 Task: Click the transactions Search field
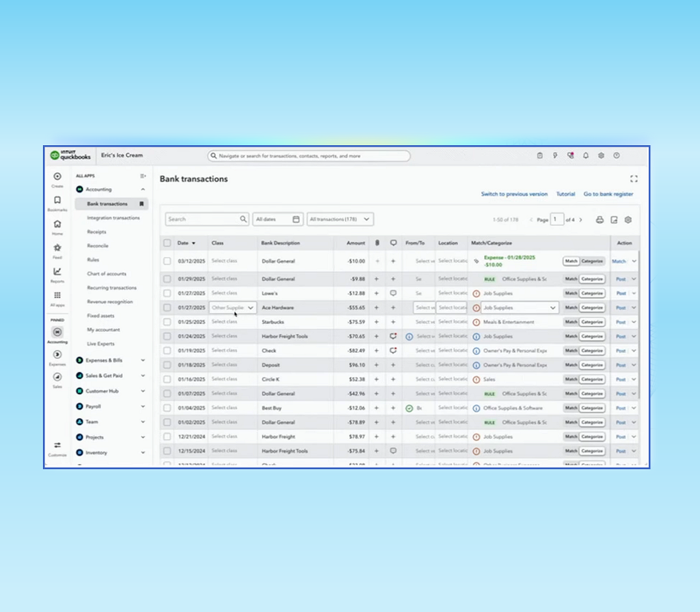coord(206,219)
